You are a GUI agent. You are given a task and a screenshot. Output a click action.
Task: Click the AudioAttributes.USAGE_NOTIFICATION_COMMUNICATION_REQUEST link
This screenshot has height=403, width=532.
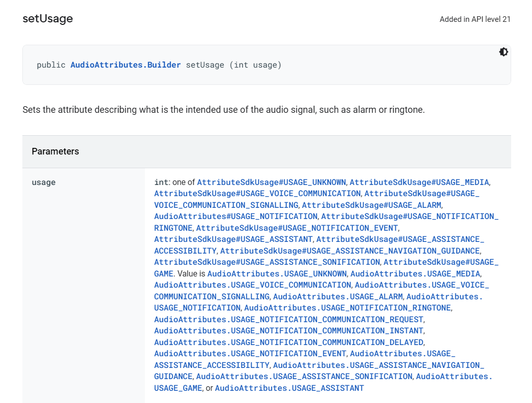tap(289, 319)
